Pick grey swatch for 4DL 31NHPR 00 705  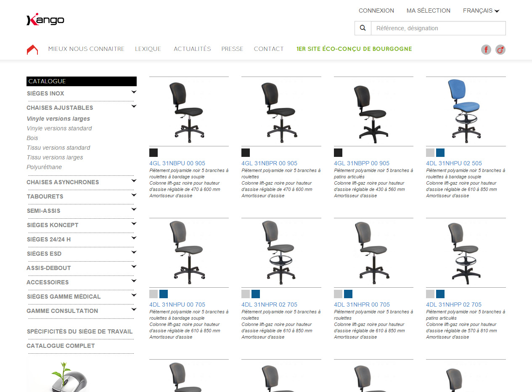click(x=338, y=294)
